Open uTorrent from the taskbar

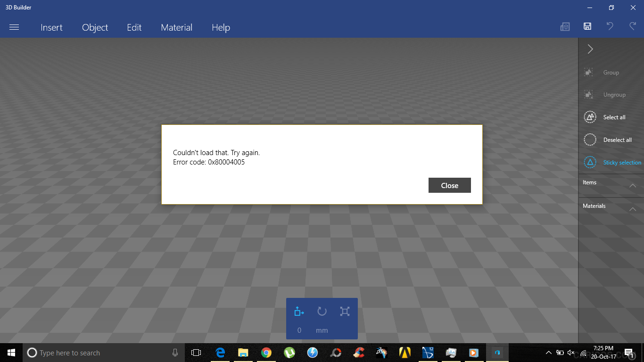(x=289, y=353)
